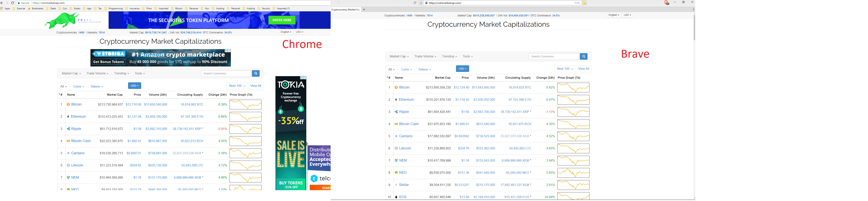Click the padlock in Brave's address bar
Viewport: 868px width, 201px height.
tap(427, 3)
